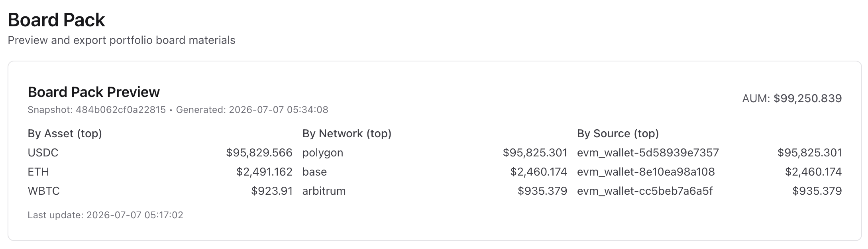Click the arbitrum network row
Viewport: 868px width, 249px height.
click(435, 191)
